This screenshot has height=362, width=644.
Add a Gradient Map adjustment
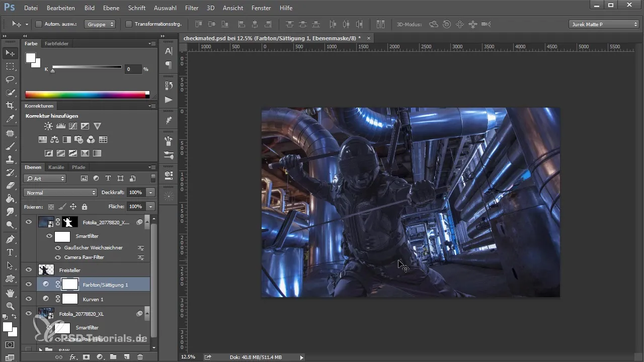(x=97, y=153)
